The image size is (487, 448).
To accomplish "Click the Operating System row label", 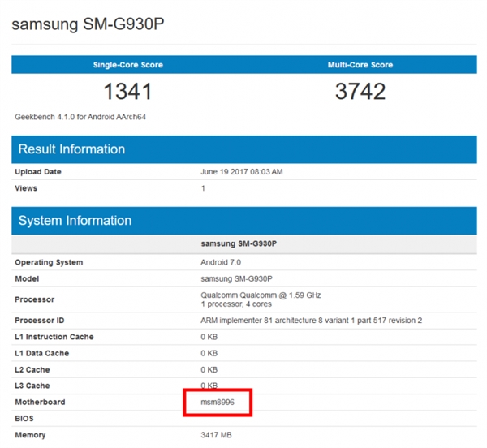I will (49, 262).
